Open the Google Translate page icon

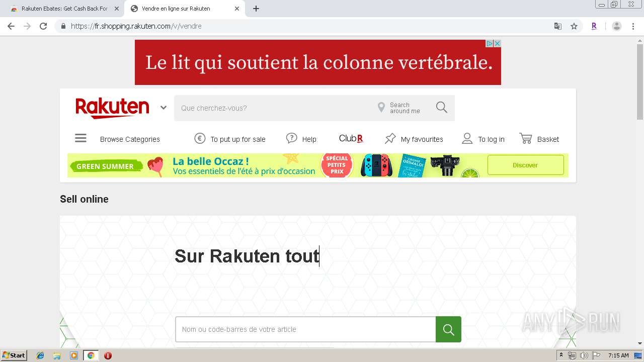(558, 26)
